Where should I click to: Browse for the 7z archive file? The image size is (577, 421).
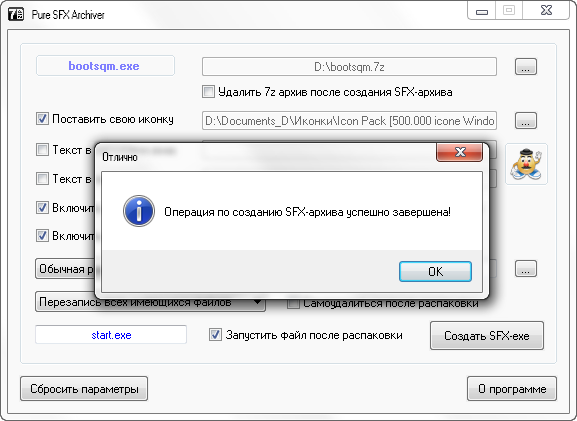(x=525, y=67)
